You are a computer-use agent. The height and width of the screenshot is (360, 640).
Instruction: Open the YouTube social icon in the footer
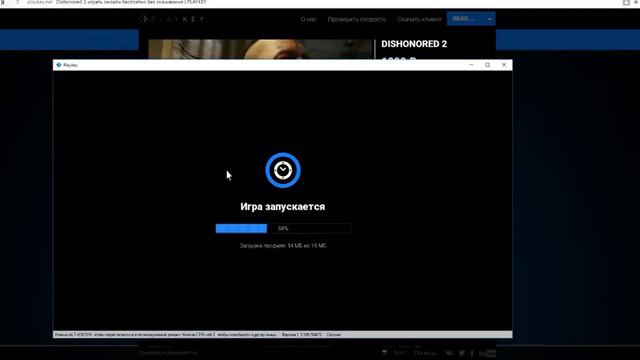coord(487,353)
